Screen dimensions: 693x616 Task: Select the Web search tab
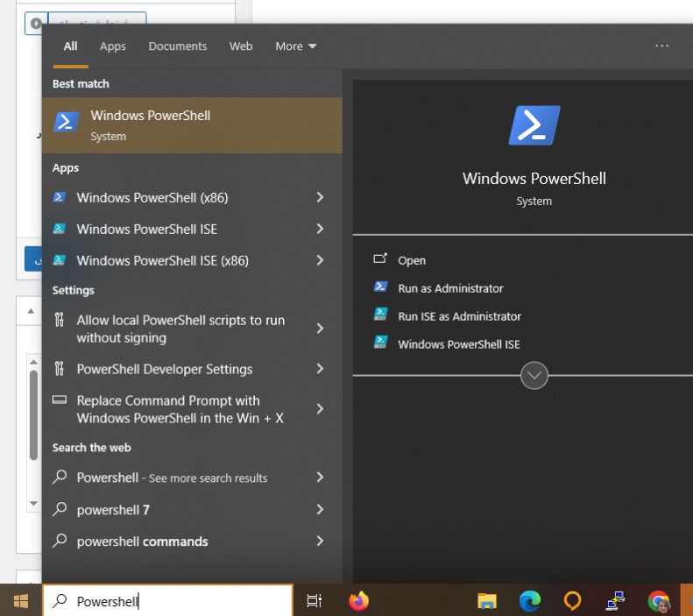241,46
